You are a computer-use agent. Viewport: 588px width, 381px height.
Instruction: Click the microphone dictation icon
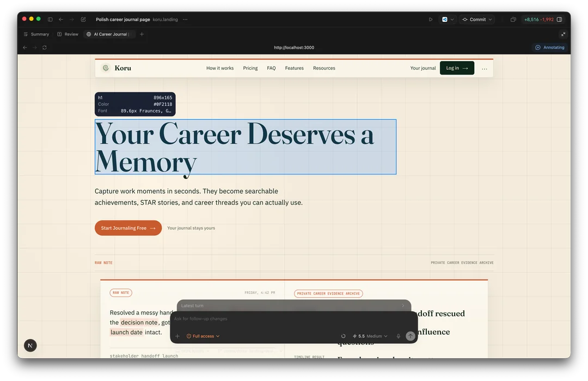(398, 336)
